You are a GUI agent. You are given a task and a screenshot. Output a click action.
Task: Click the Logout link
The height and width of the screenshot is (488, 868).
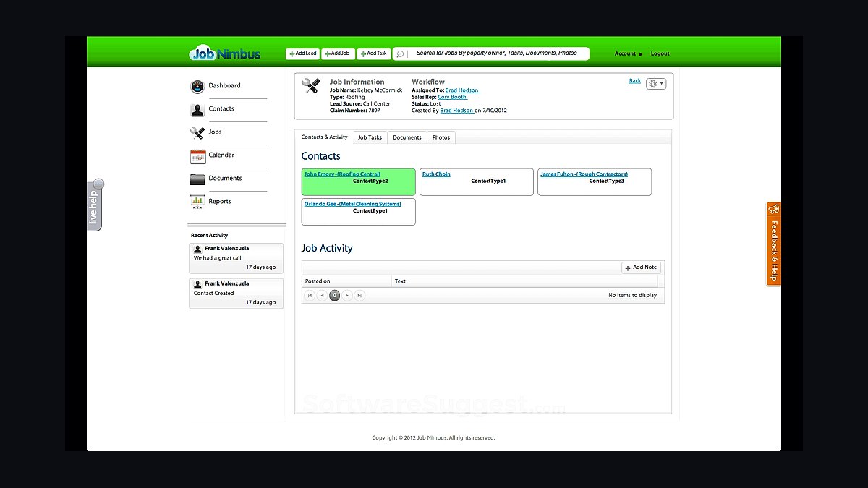pyautogui.click(x=660, y=53)
